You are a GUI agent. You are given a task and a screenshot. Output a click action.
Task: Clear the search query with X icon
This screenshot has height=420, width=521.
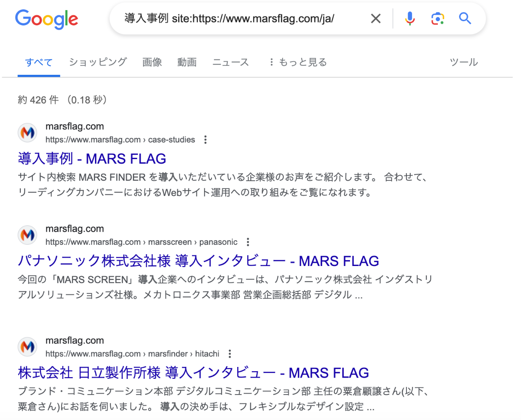[x=375, y=19]
